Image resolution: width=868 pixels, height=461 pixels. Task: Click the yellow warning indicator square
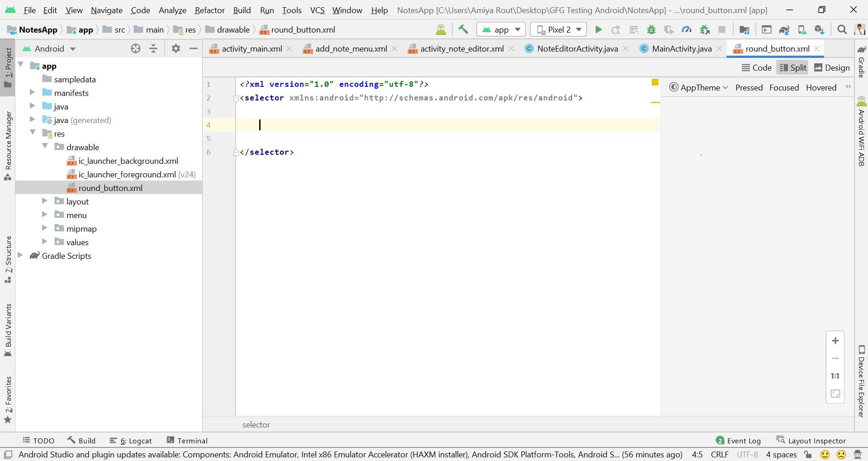click(655, 82)
